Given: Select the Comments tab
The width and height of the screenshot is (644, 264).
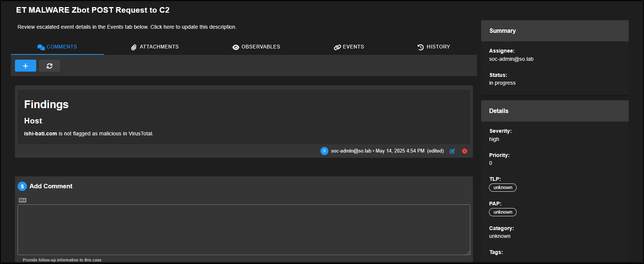Looking at the screenshot, I should [x=57, y=47].
